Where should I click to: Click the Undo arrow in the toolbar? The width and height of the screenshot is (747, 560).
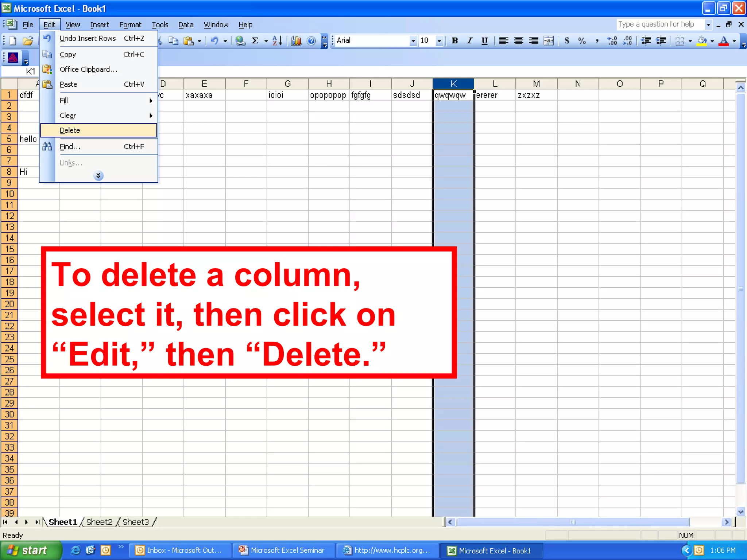coord(214,41)
